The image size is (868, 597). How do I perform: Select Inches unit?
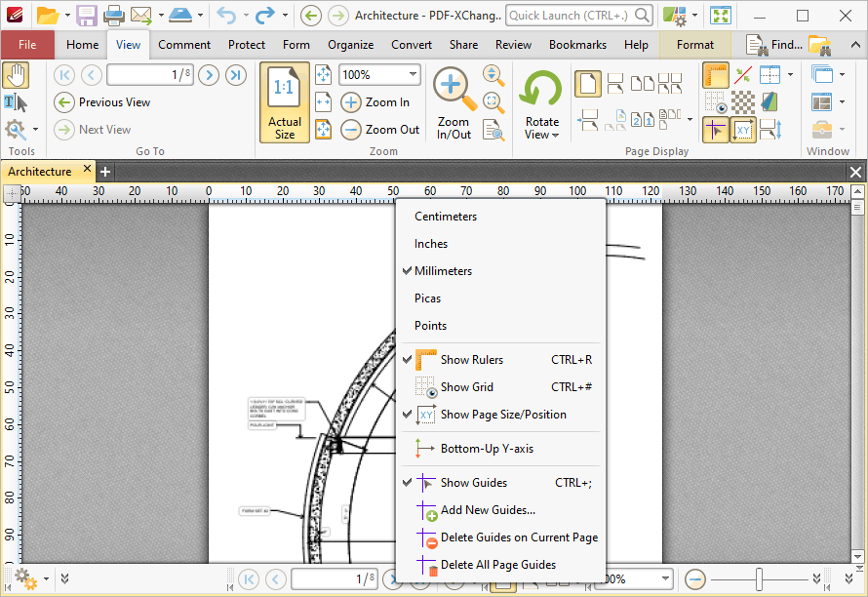tap(501, 244)
